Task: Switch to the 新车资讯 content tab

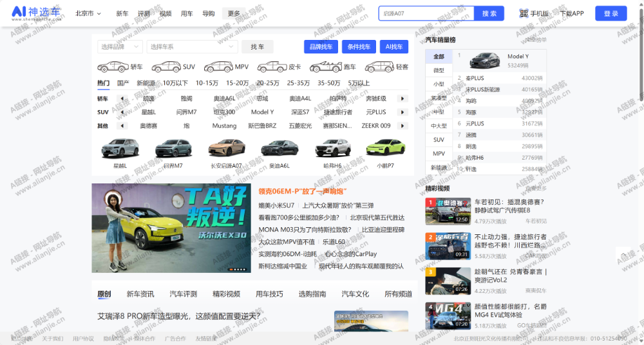Action: point(140,294)
